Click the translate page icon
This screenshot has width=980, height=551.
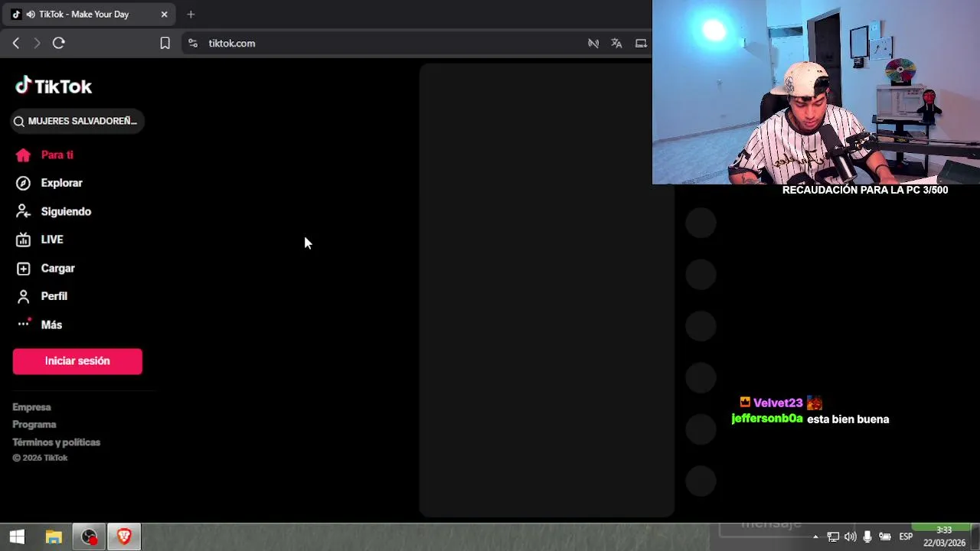[x=616, y=44]
